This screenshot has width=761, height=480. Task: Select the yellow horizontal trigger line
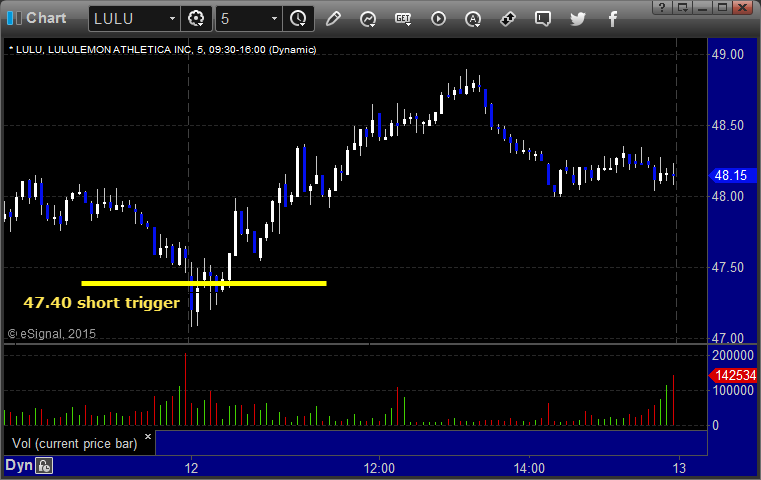pos(204,283)
